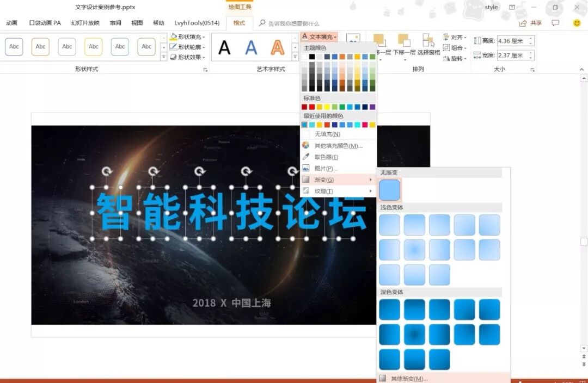This screenshot has width=588, height=383.
Task: Increase the 高度 height stepper
Action: coord(531,39)
